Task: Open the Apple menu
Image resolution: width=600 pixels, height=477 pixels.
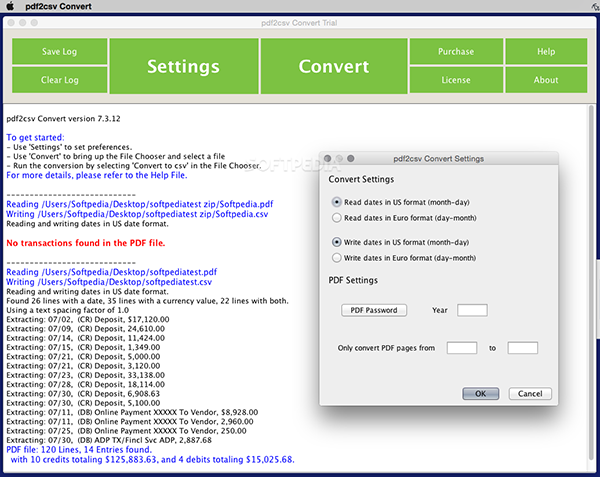Action: click(10, 6)
